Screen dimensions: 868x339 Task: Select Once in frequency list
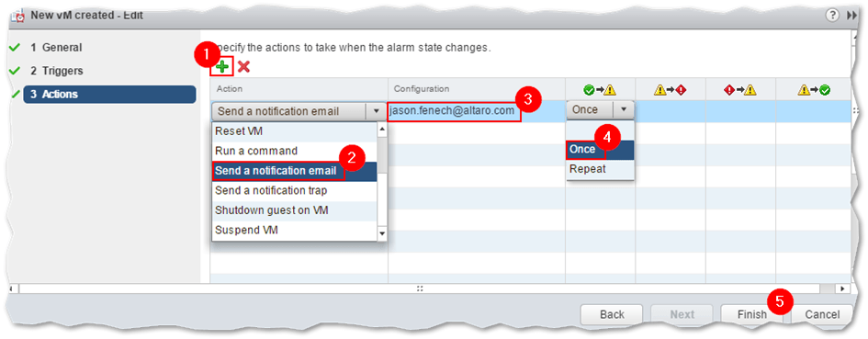(600, 150)
